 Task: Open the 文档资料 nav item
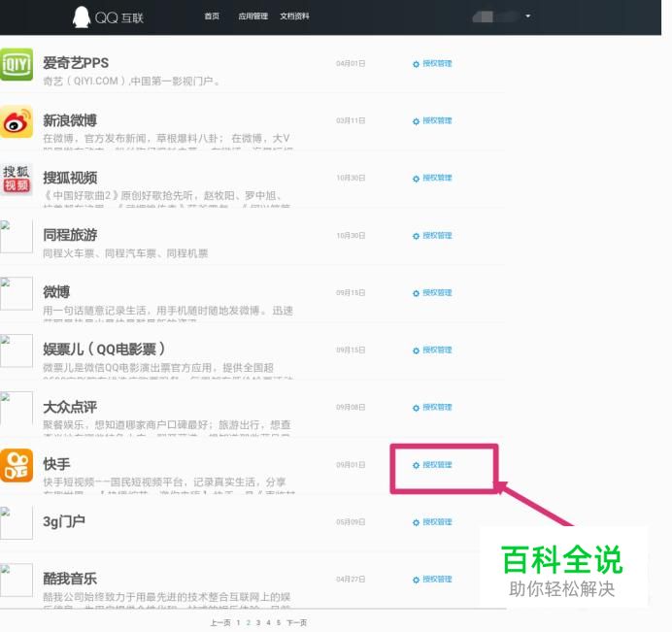(294, 17)
